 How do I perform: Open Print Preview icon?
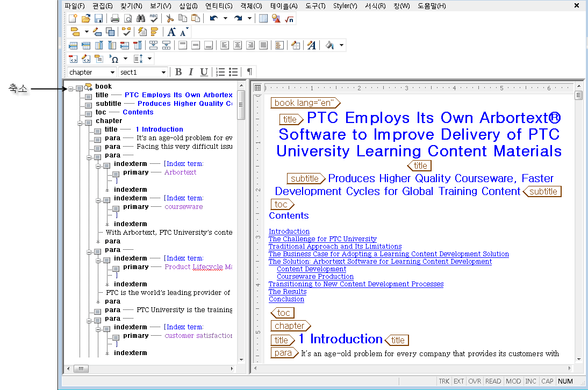tap(128, 18)
